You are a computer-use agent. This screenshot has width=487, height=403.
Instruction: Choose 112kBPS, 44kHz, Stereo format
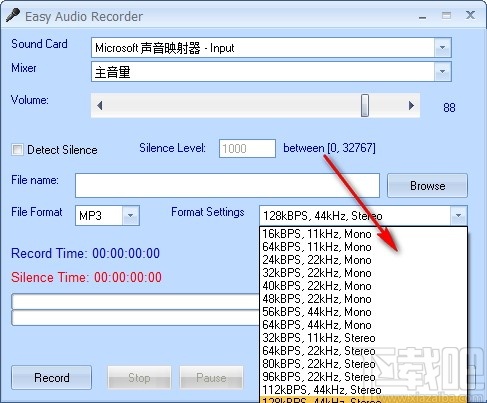coord(364,390)
